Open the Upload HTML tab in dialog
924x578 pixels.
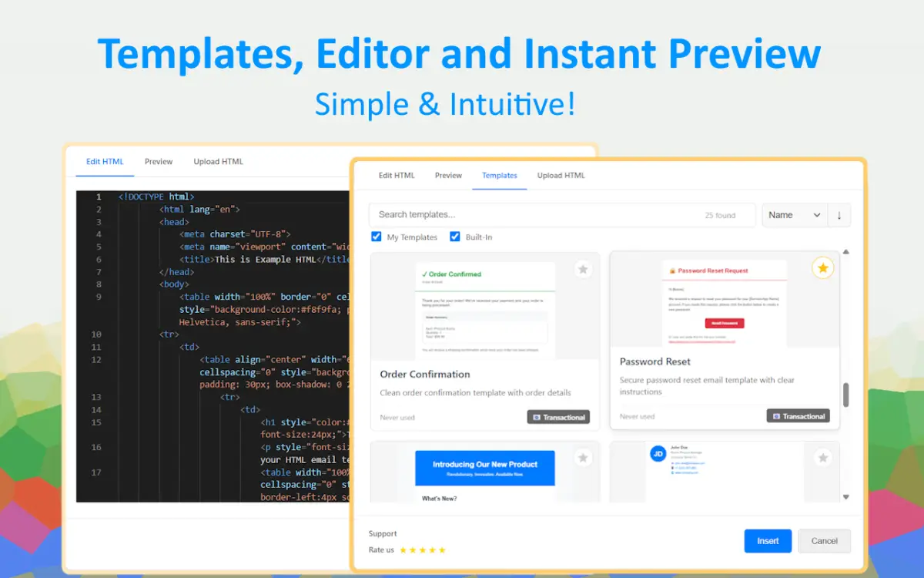pyautogui.click(x=561, y=176)
